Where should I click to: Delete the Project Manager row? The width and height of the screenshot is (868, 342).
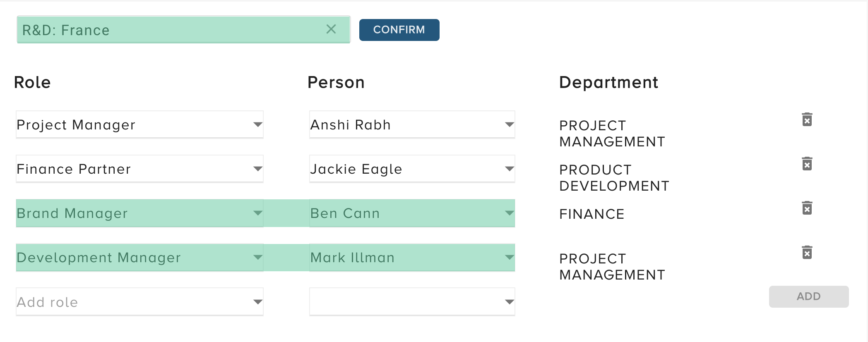pos(807,120)
